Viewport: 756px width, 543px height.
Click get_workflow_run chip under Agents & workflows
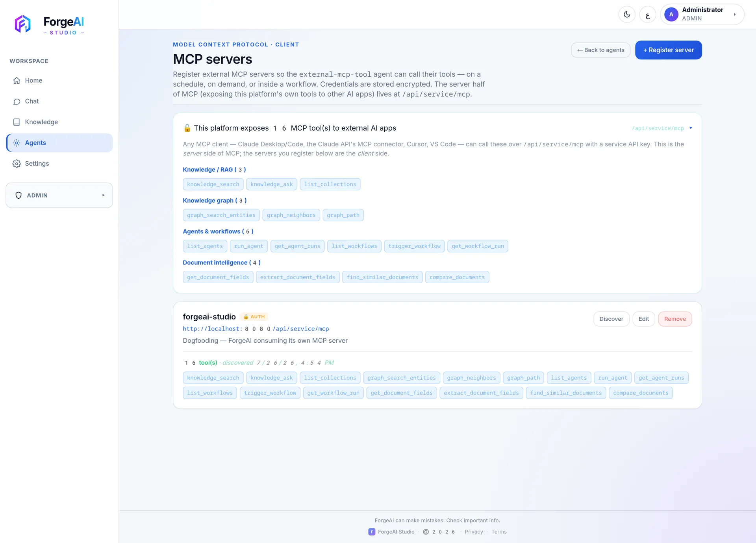pyautogui.click(x=478, y=246)
